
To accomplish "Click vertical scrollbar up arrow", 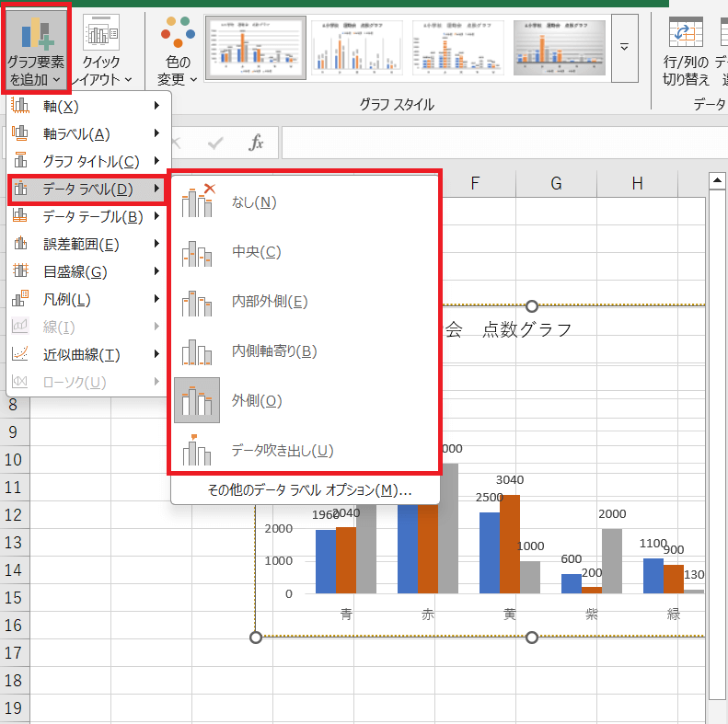I will pos(717,180).
